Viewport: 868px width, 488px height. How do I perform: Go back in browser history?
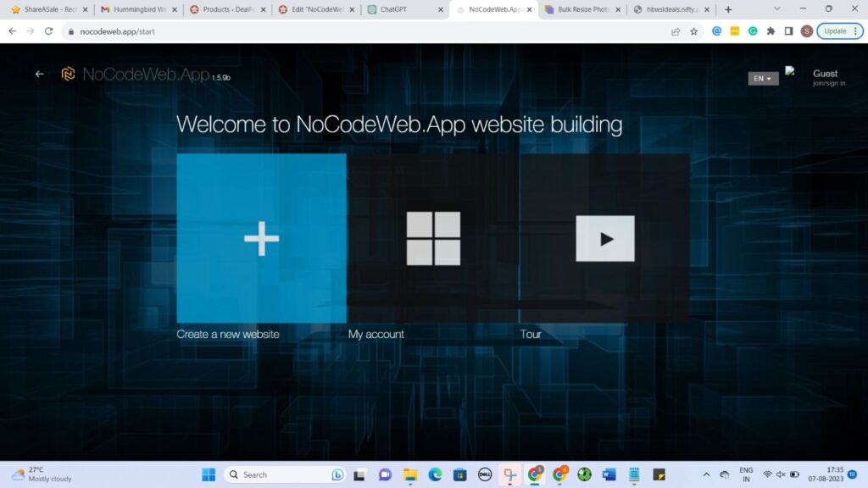(x=12, y=31)
